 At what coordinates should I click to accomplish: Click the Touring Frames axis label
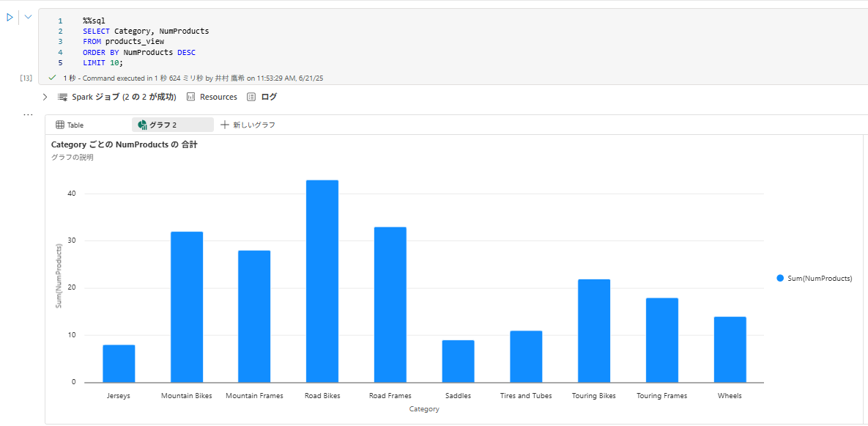[x=662, y=395]
